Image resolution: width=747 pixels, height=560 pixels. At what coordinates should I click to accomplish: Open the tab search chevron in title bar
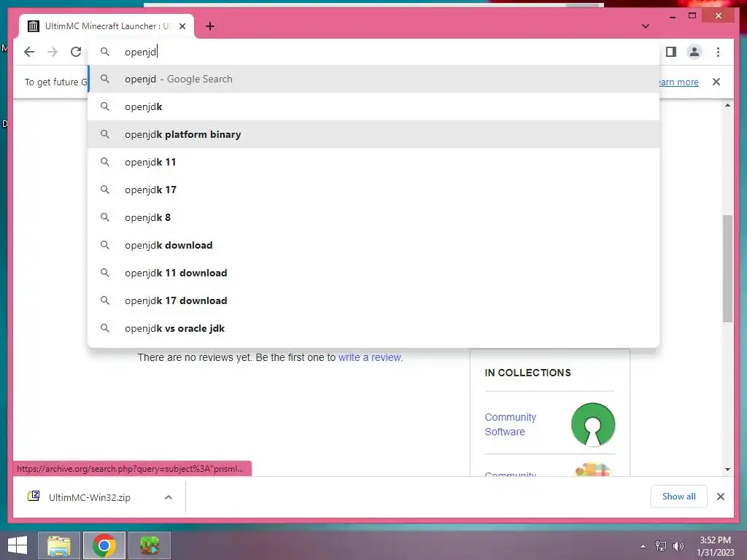(x=646, y=26)
